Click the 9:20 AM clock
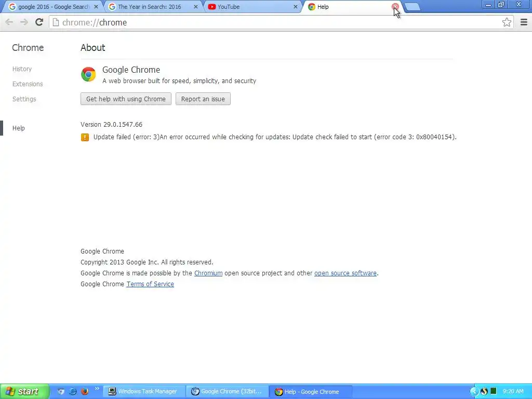Screen dimensions: 532x399 tap(513, 391)
